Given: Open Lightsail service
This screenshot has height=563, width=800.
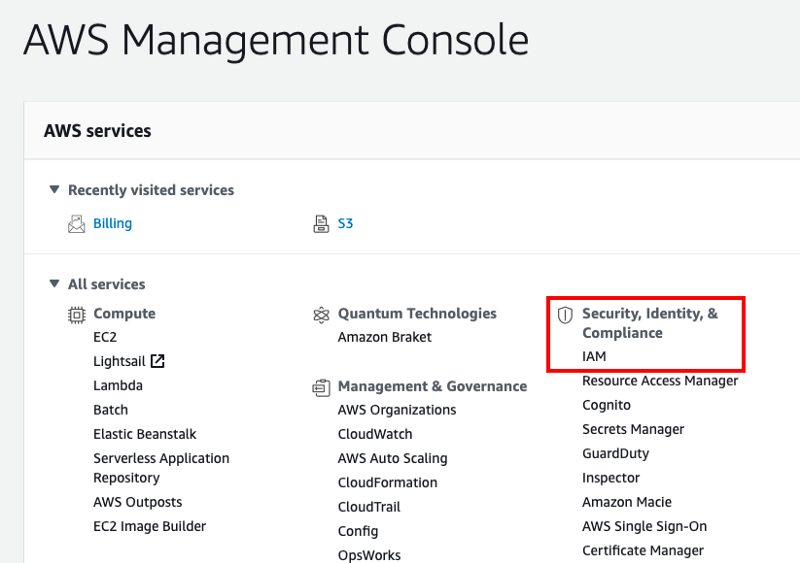Looking at the screenshot, I should [119, 361].
